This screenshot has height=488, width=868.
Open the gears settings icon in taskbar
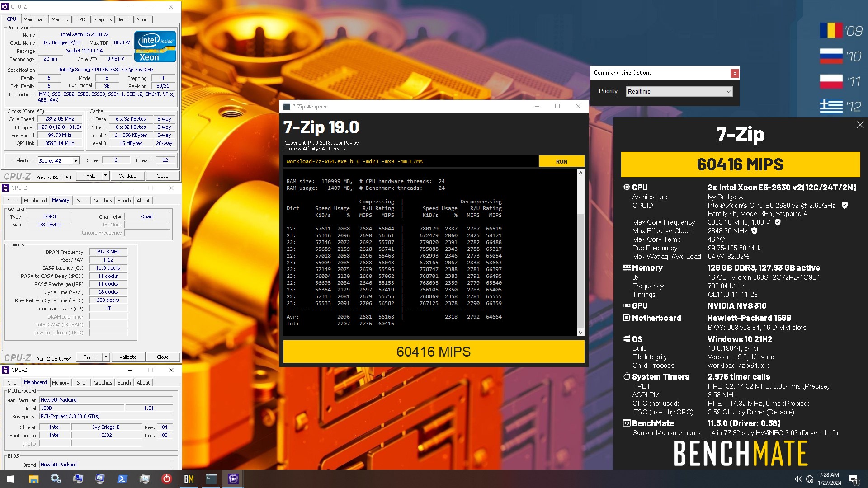click(x=56, y=479)
